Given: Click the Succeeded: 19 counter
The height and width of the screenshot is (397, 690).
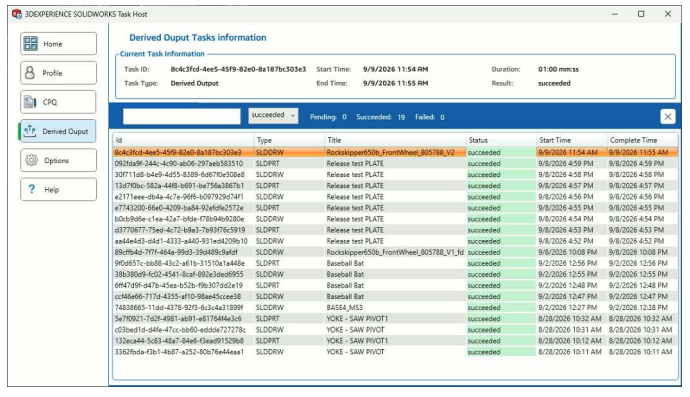Looking at the screenshot, I should click(381, 117).
